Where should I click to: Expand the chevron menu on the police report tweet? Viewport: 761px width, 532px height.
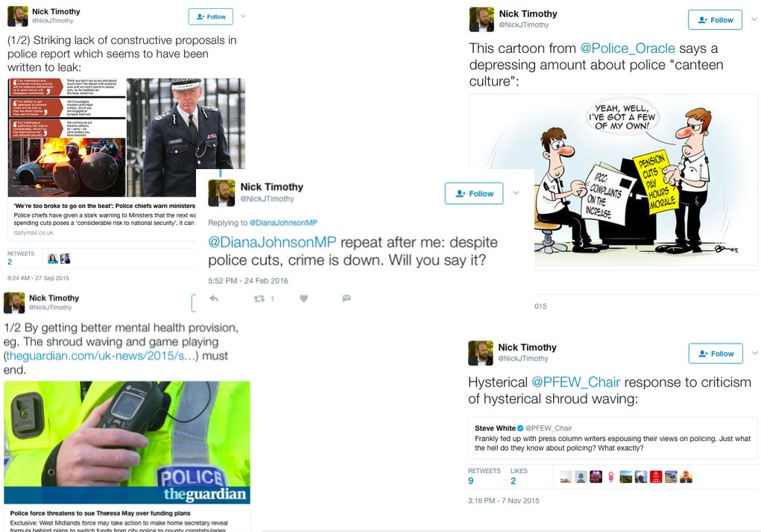pyautogui.click(x=243, y=16)
